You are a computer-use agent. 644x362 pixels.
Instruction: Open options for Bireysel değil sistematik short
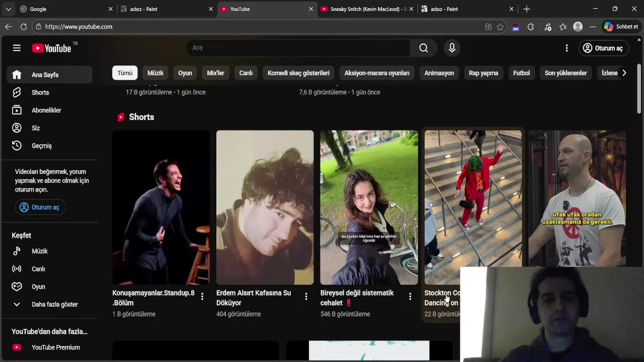pos(410,297)
